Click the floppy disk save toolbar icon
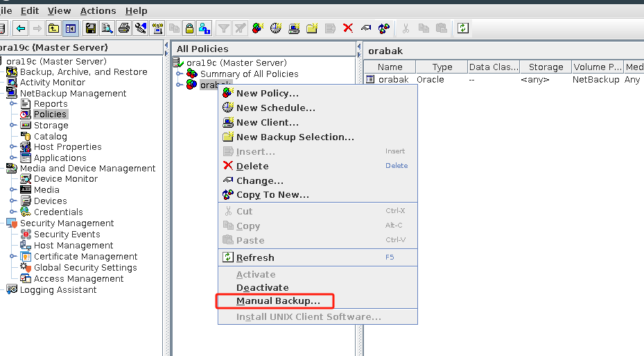The image size is (644, 356). (x=91, y=28)
